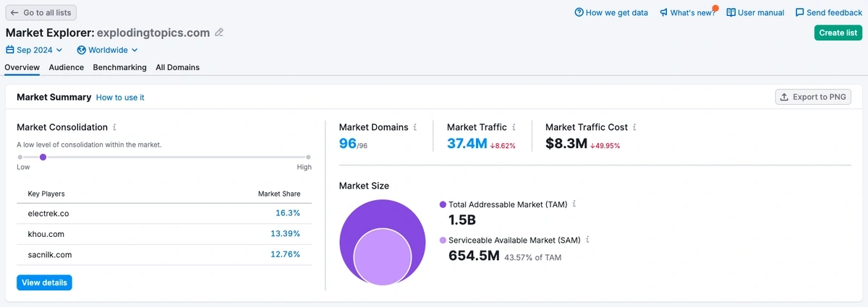Click the Create list button
The image size is (868, 307).
click(x=838, y=33)
